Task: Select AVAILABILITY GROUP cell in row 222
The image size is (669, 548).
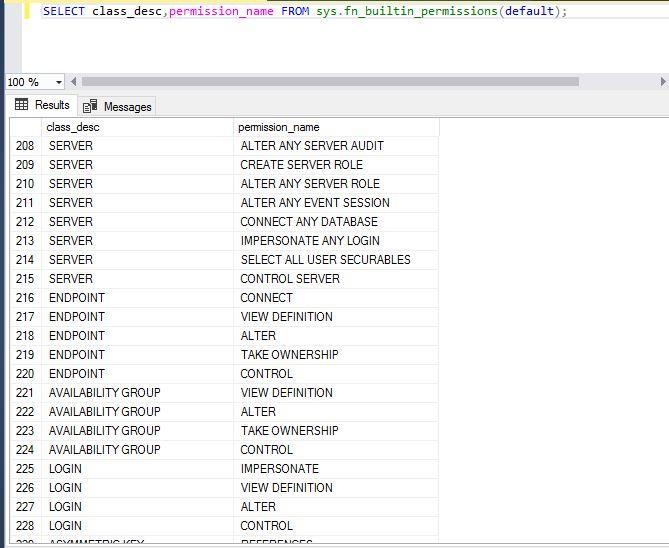Action: (137, 412)
